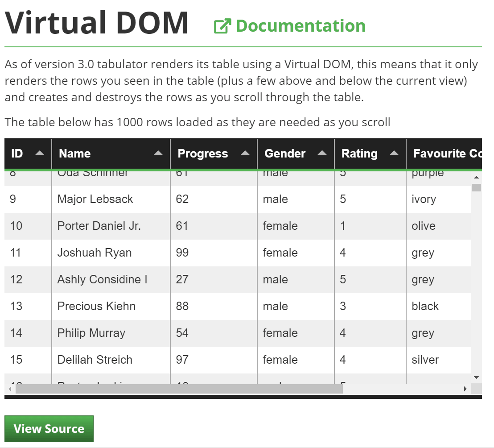Image resolution: width=494 pixels, height=448 pixels.
Task: Click the vertical scrollbar thumb
Action: click(476, 187)
